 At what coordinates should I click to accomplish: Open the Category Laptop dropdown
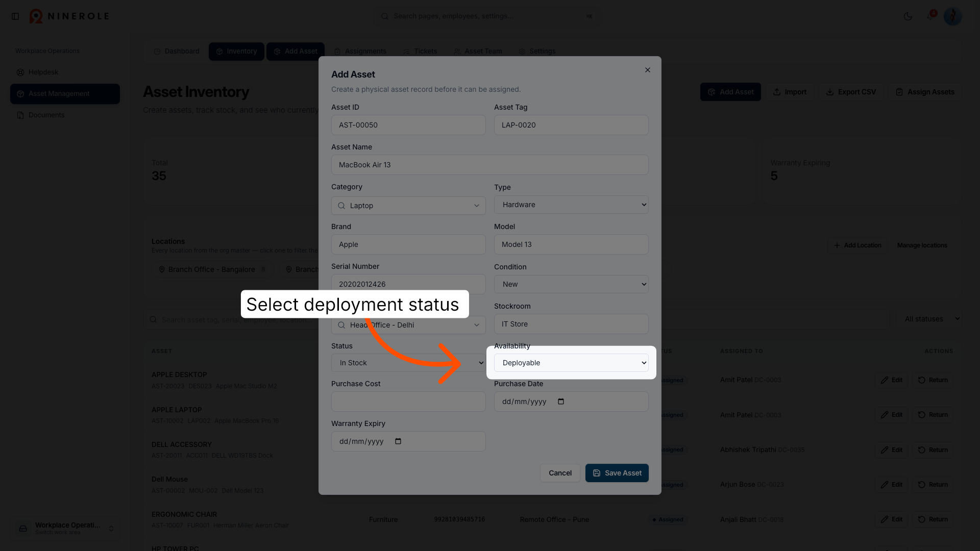tap(408, 206)
